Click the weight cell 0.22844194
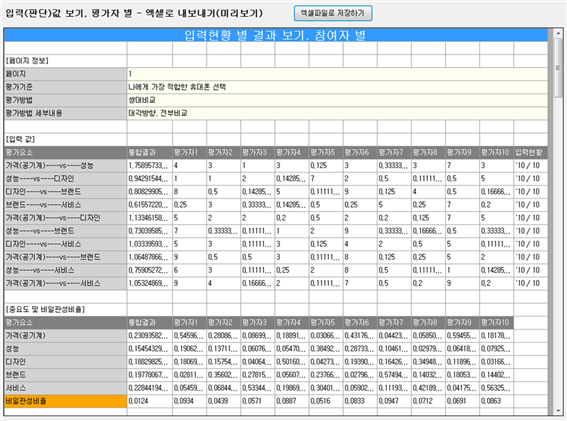567x421 pixels. tap(150, 388)
